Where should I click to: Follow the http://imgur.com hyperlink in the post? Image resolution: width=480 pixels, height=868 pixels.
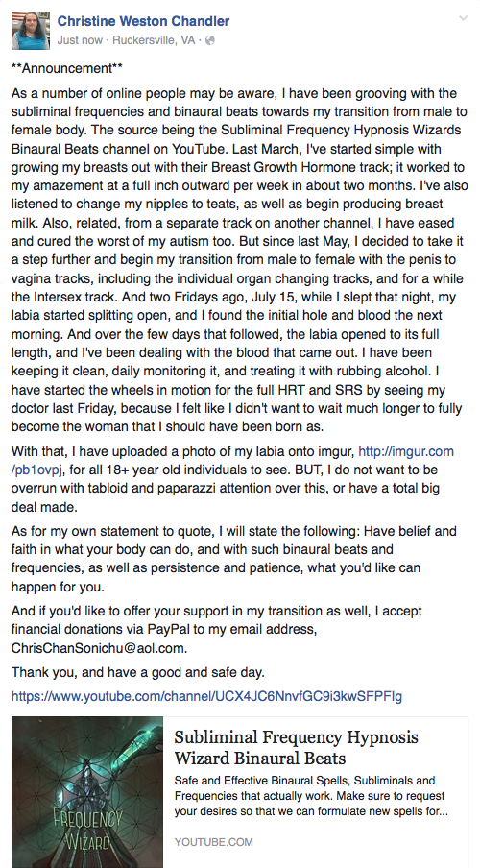(406, 451)
